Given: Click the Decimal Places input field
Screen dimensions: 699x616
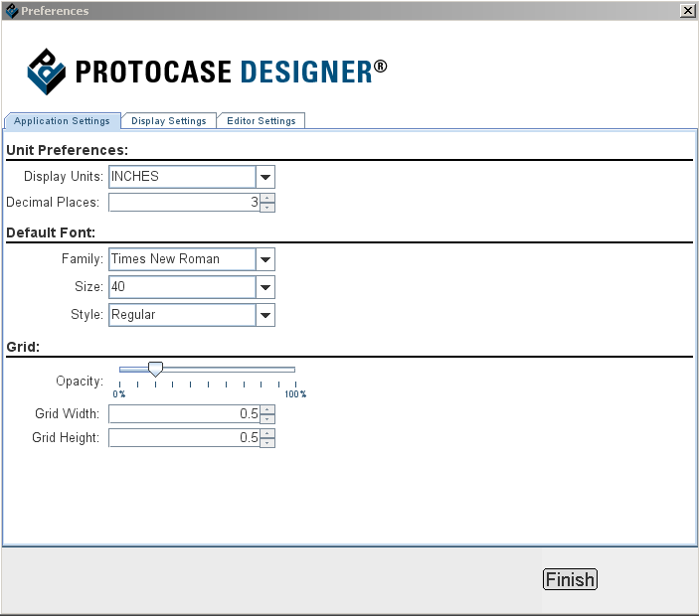Looking at the screenshot, I should (184, 203).
